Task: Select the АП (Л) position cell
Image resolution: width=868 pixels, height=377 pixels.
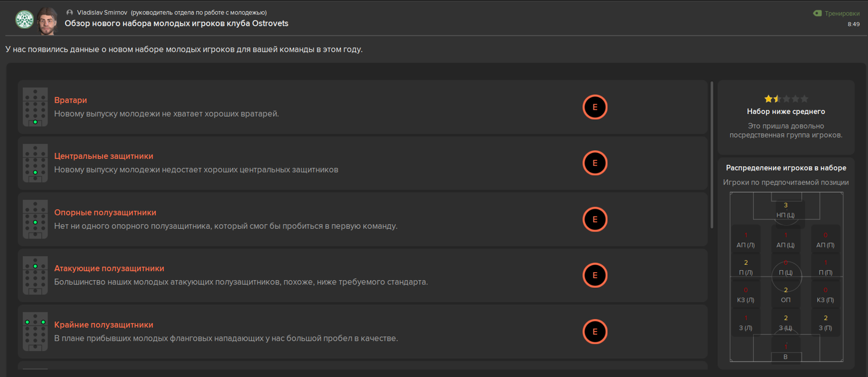Action: [x=746, y=240]
